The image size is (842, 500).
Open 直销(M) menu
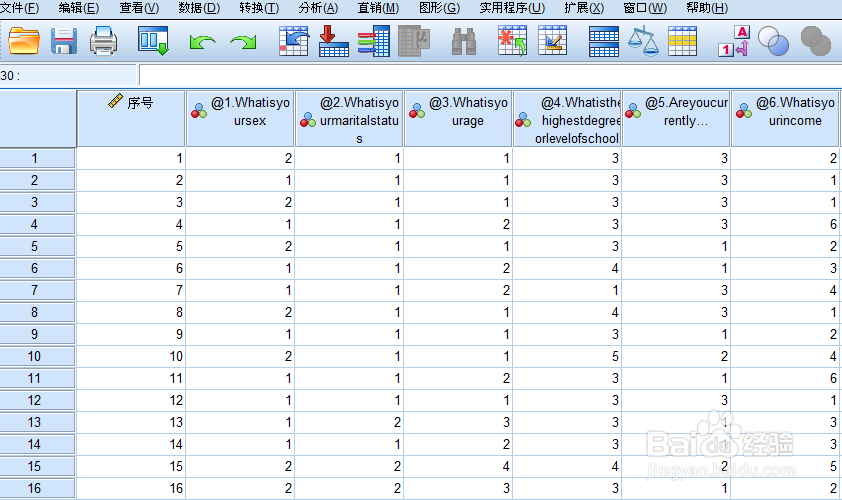point(379,8)
